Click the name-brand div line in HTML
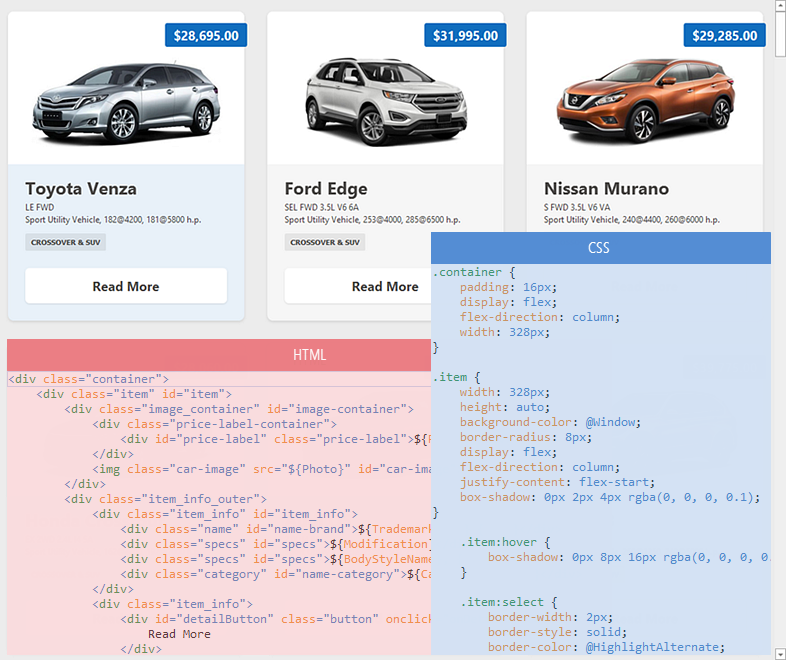 (x=276, y=529)
